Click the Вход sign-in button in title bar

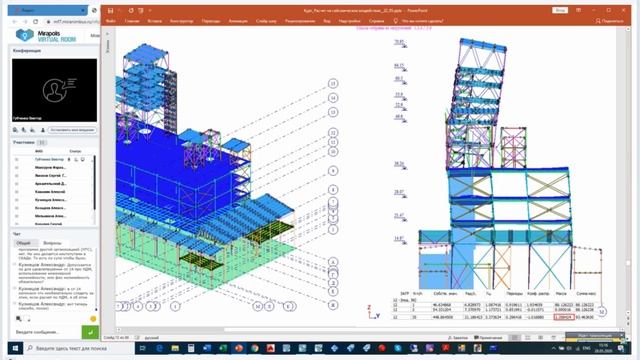tap(560, 10)
